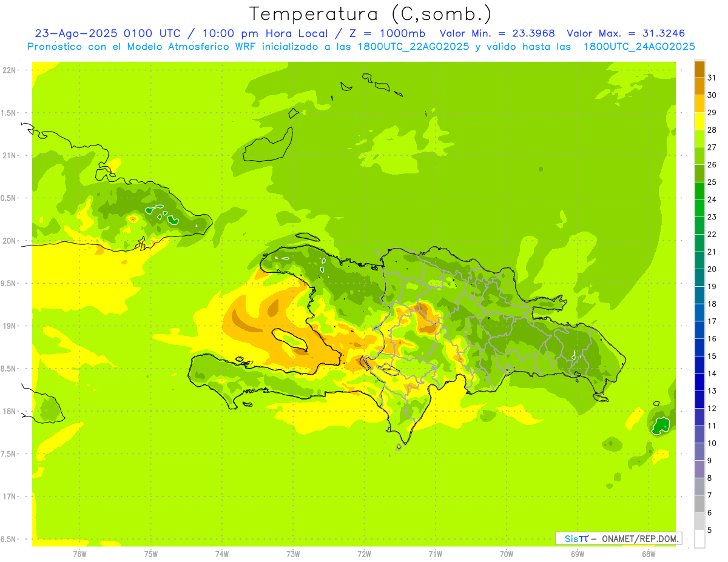Click the "22N" latitude axis label
Viewport: 728px width, 562px height.
pyautogui.click(x=9, y=70)
